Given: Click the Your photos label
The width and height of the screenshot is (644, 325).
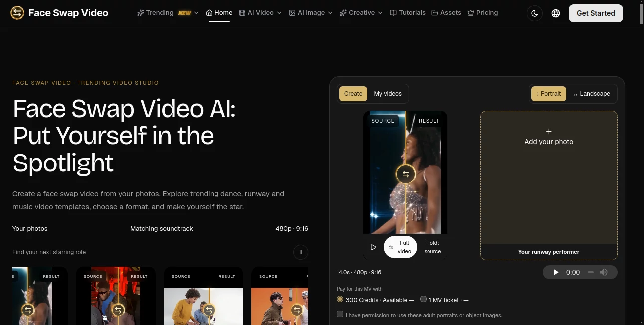Looking at the screenshot, I should [30, 229].
